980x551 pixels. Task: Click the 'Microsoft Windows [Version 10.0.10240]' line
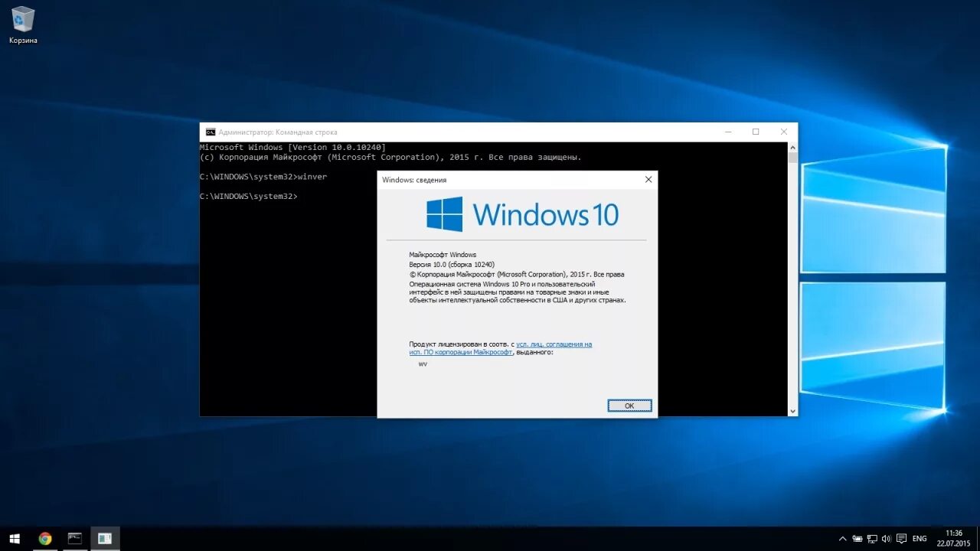[x=292, y=147]
